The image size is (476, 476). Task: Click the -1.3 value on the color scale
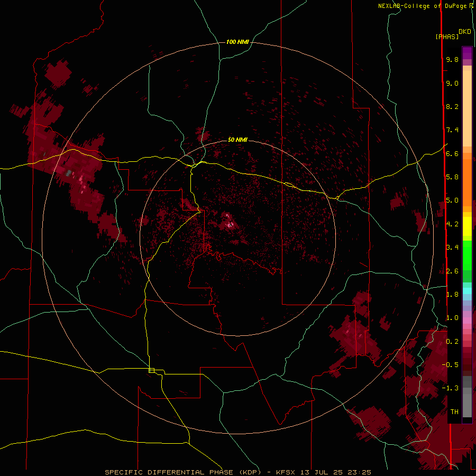click(x=450, y=388)
